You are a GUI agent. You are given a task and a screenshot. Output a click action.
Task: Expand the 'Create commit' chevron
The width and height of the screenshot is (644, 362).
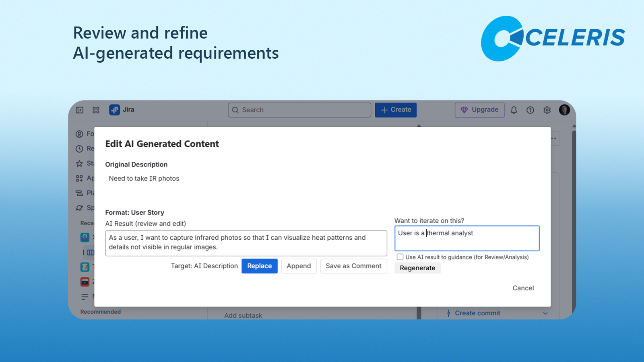[x=546, y=313]
